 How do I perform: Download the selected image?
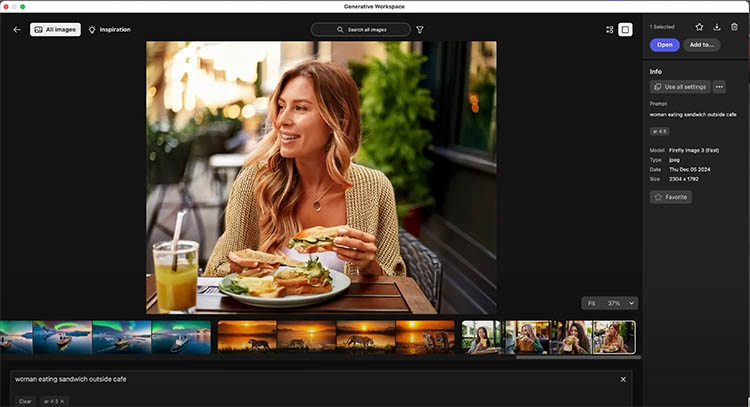pyautogui.click(x=717, y=27)
